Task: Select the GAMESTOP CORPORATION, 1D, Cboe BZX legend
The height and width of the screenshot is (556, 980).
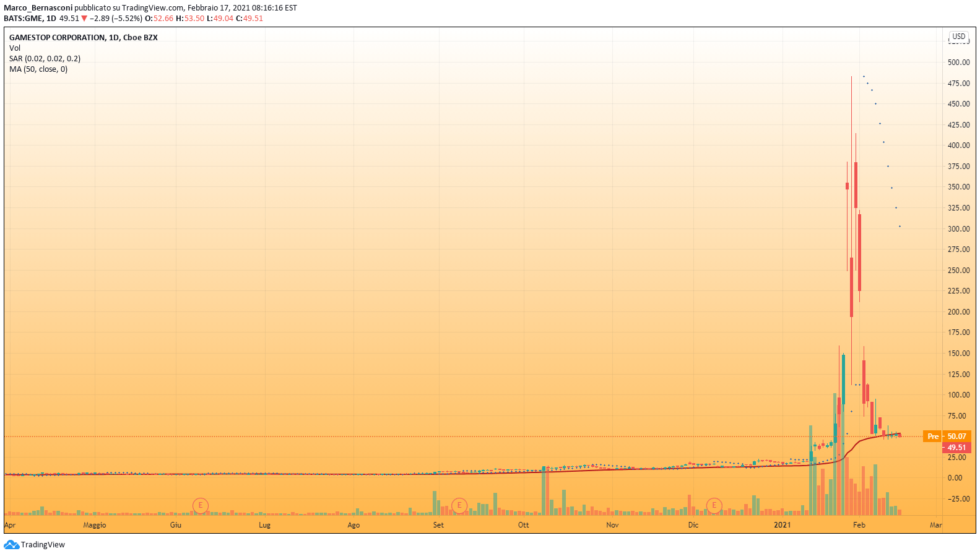Action: point(84,38)
